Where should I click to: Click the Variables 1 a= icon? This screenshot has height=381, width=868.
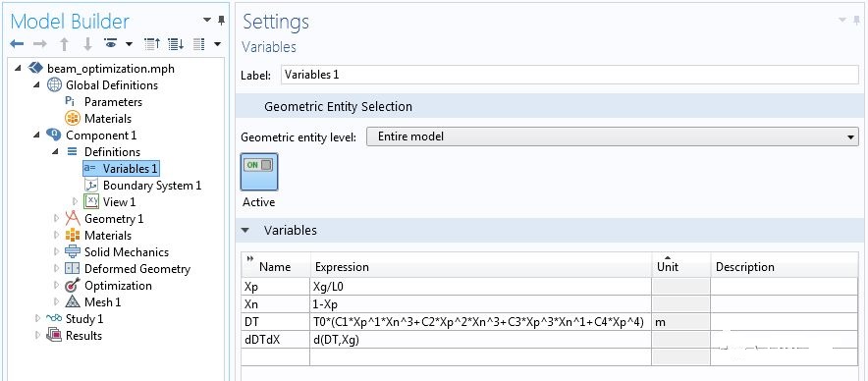(89, 168)
